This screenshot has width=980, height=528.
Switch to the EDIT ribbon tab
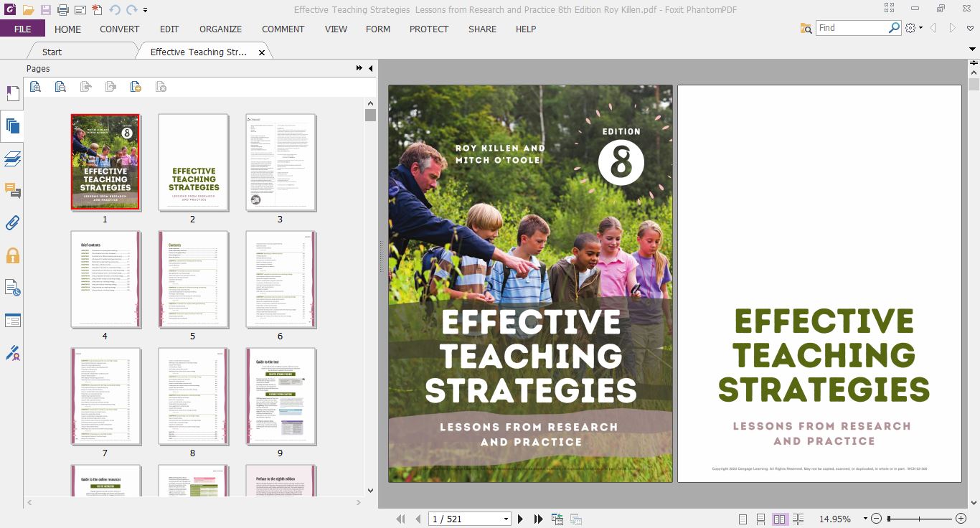169,29
